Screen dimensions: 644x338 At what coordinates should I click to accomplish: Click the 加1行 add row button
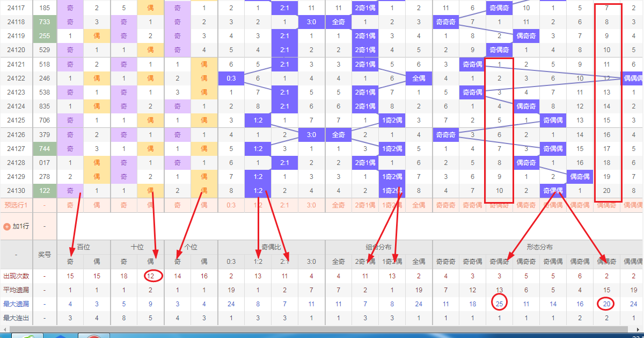click(20, 227)
